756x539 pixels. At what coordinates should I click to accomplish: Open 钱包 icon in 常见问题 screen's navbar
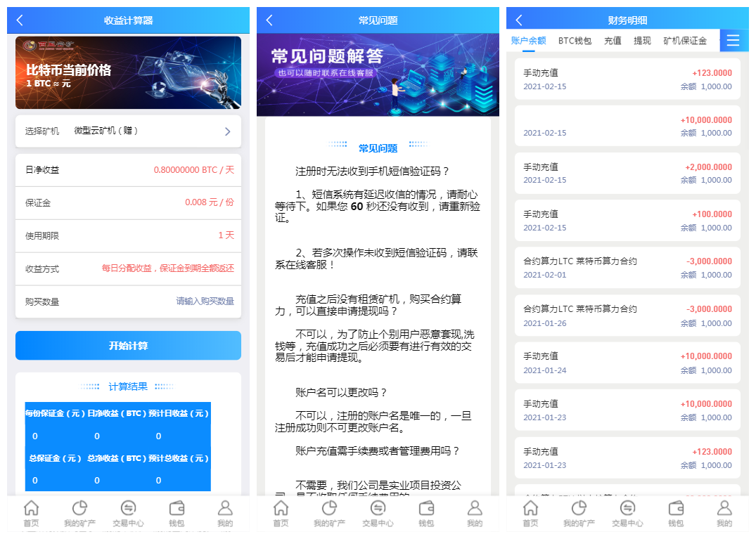[426, 513]
